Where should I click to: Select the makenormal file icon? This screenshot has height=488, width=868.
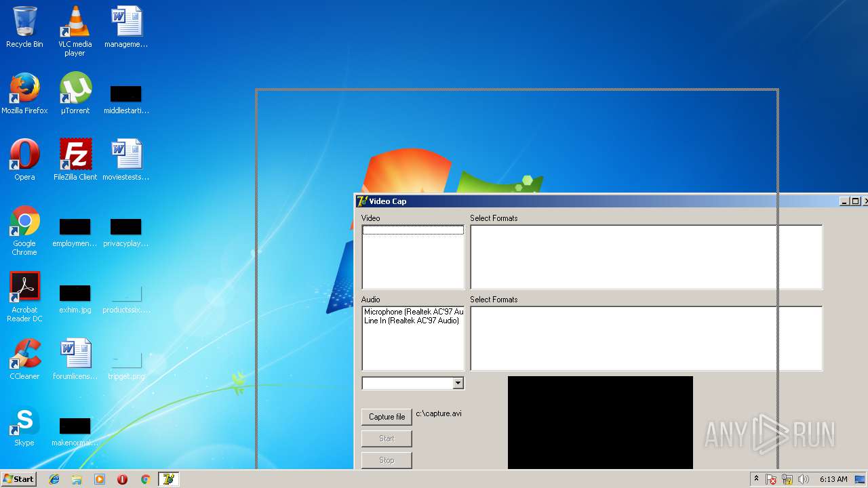(75, 431)
